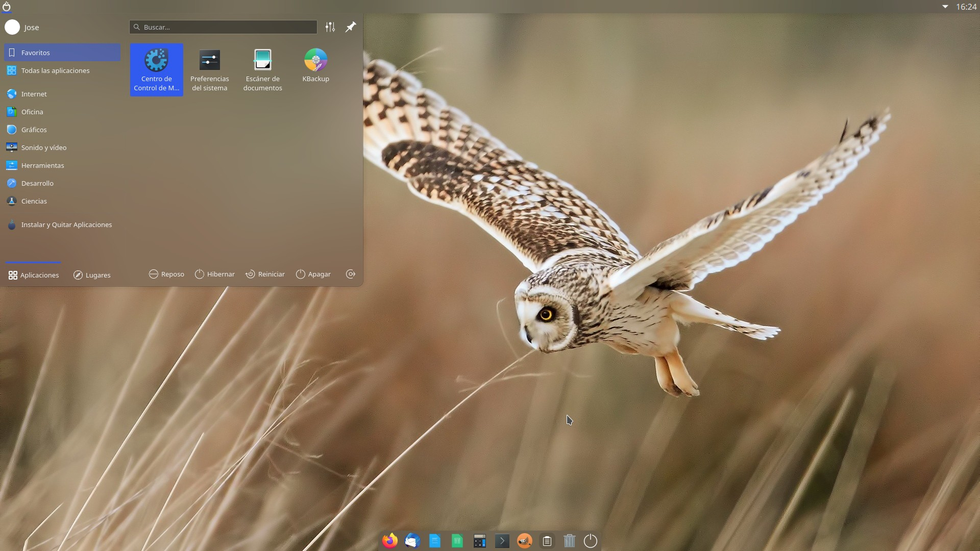Launch GIMP from the taskbar
The height and width of the screenshot is (551, 980).
(524, 541)
